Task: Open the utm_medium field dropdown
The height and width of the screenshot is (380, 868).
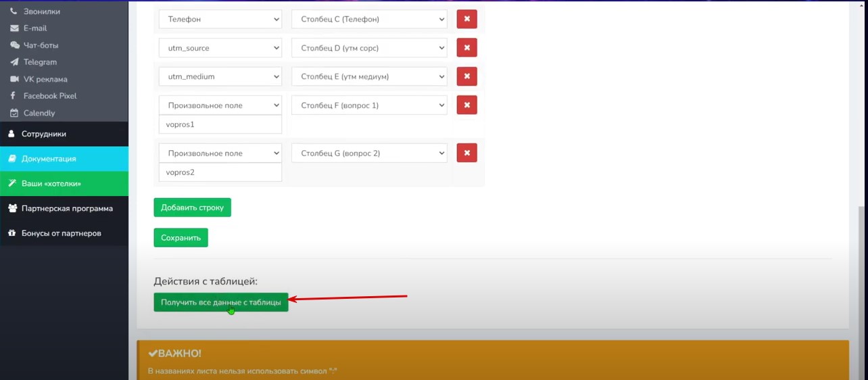Action: click(220, 77)
